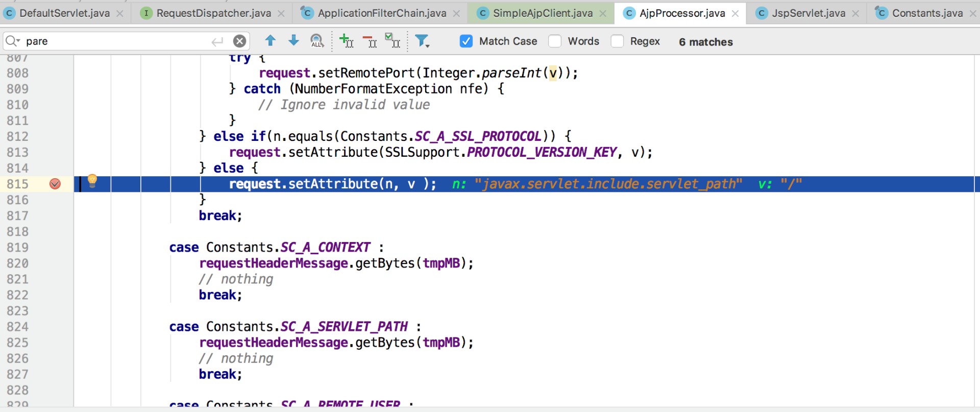Click the Find All occurrences icon
Screen dimensions: 980x412
point(317,41)
